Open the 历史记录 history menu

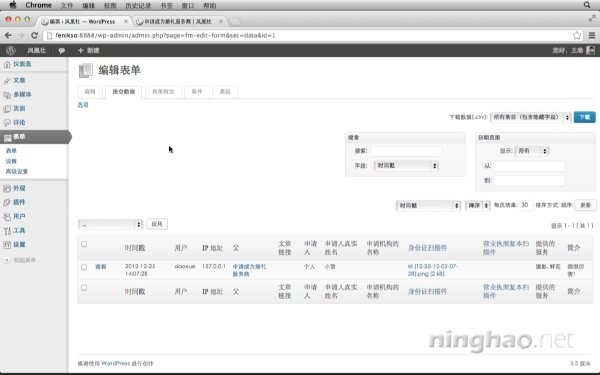(138, 6)
